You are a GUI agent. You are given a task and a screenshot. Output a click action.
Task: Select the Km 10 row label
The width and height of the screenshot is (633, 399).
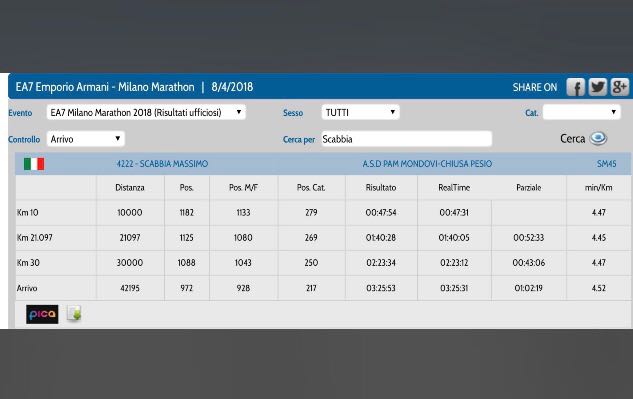pos(27,212)
